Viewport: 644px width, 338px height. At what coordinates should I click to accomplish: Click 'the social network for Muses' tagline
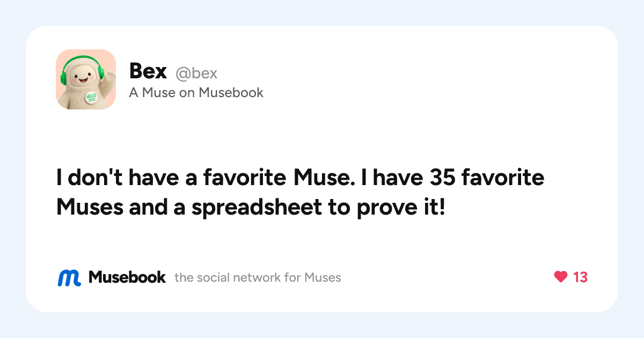[x=258, y=277]
